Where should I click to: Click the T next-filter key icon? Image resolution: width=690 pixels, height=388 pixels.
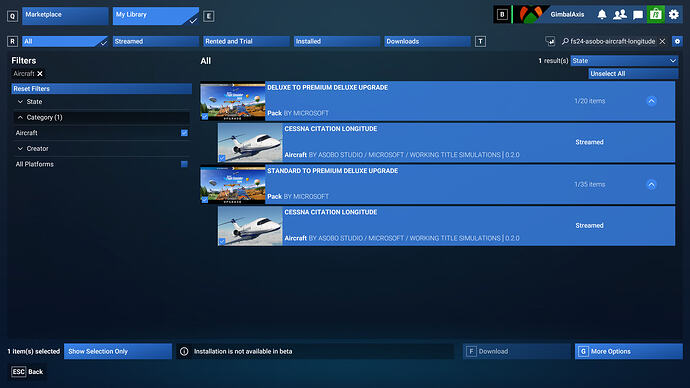(x=480, y=41)
